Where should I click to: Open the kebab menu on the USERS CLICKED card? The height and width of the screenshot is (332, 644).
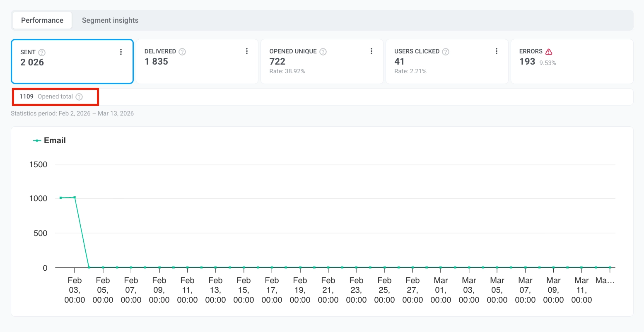(497, 51)
